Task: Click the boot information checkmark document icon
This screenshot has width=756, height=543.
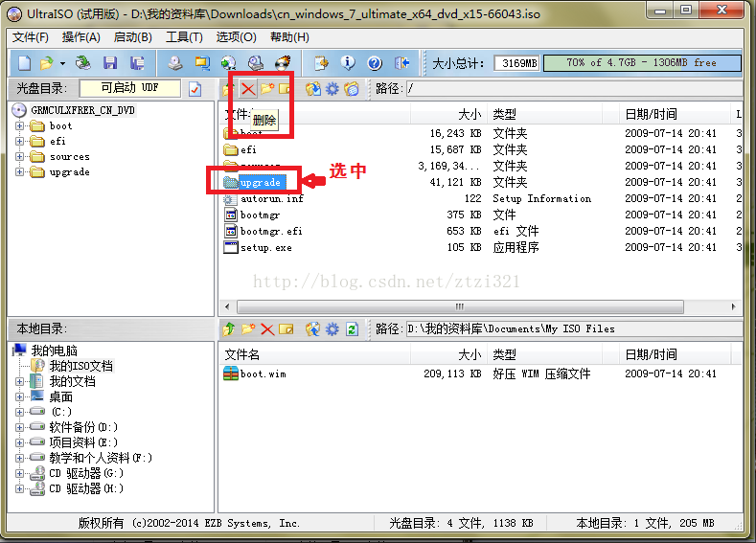Action: pyautogui.click(x=195, y=89)
